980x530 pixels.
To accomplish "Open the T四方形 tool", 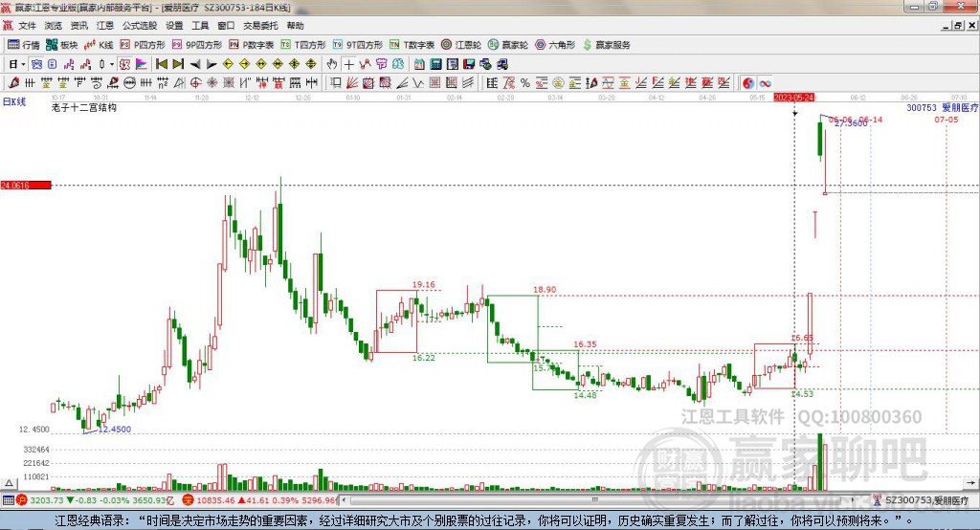I will coord(303,45).
